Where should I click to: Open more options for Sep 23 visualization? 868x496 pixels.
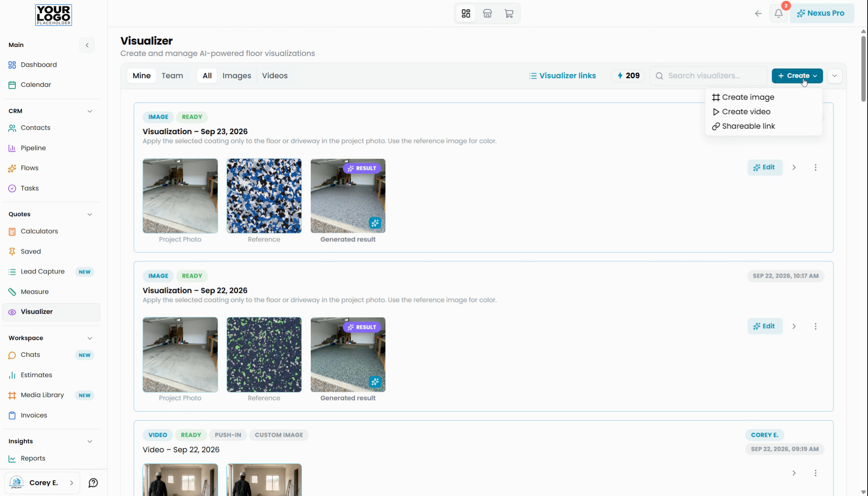pos(816,167)
